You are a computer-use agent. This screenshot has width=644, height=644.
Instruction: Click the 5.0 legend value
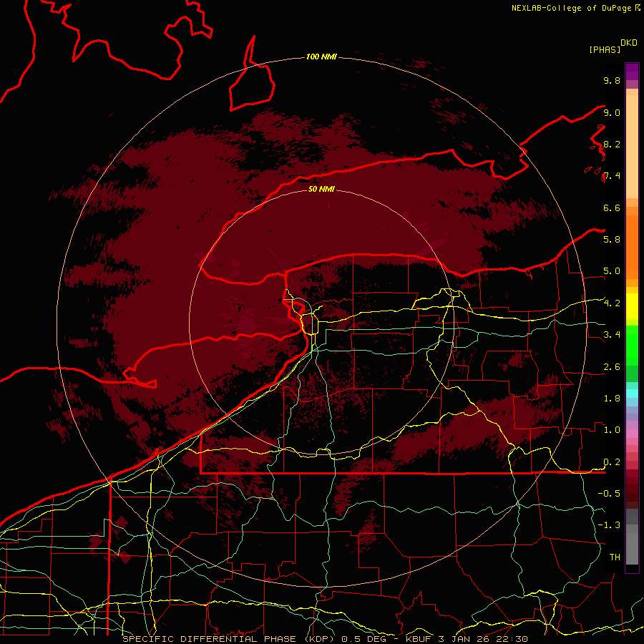(612, 271)
